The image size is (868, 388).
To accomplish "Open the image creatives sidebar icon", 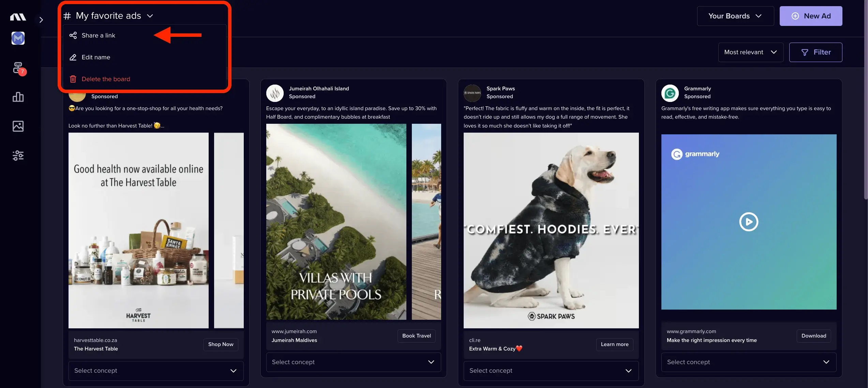I will (x=18, y=126).
